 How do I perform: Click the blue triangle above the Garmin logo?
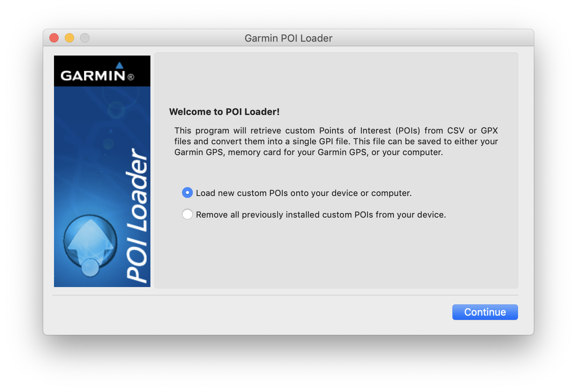click(120, 65)
